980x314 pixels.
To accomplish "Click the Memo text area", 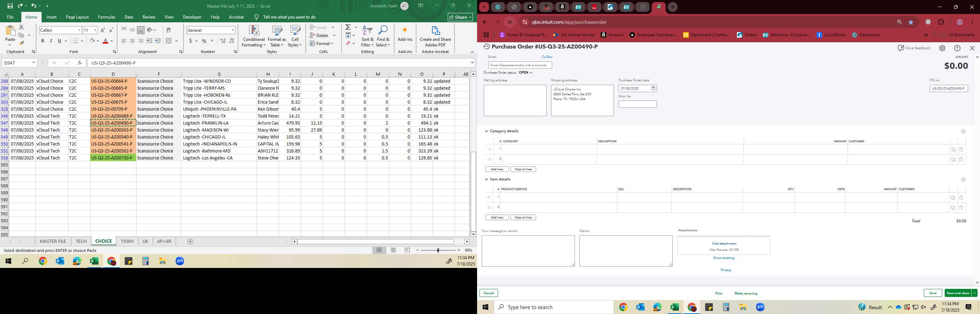I will [x=626, y=251].
